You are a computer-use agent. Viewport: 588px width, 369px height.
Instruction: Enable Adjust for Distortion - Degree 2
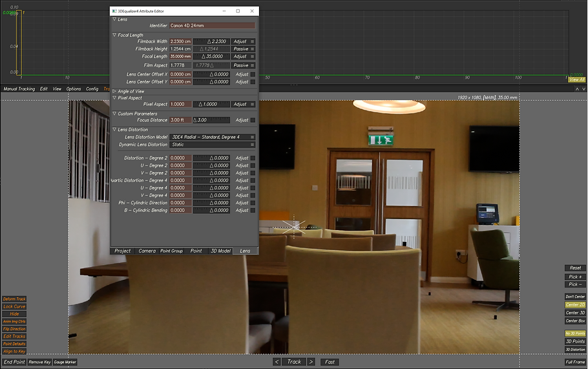coord(253,158)
